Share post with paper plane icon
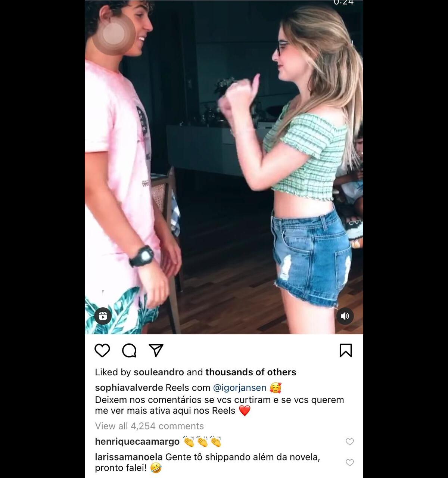 tap(156, 350)
